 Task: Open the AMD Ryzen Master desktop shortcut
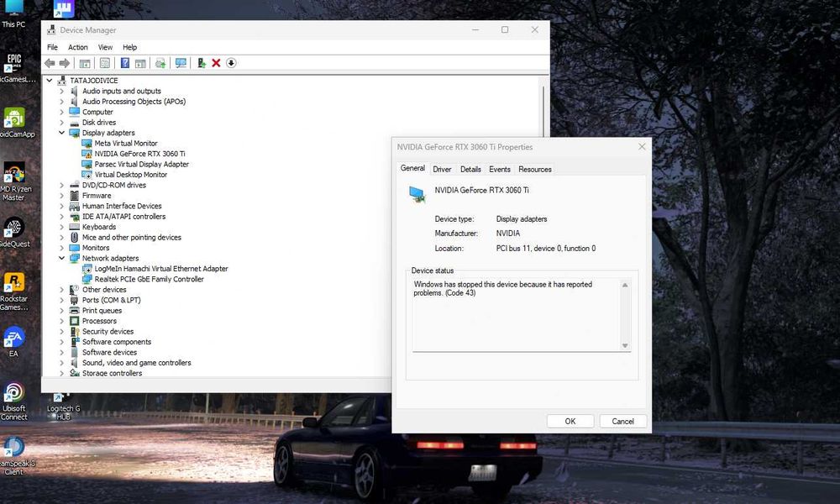(x=14, y=181)
